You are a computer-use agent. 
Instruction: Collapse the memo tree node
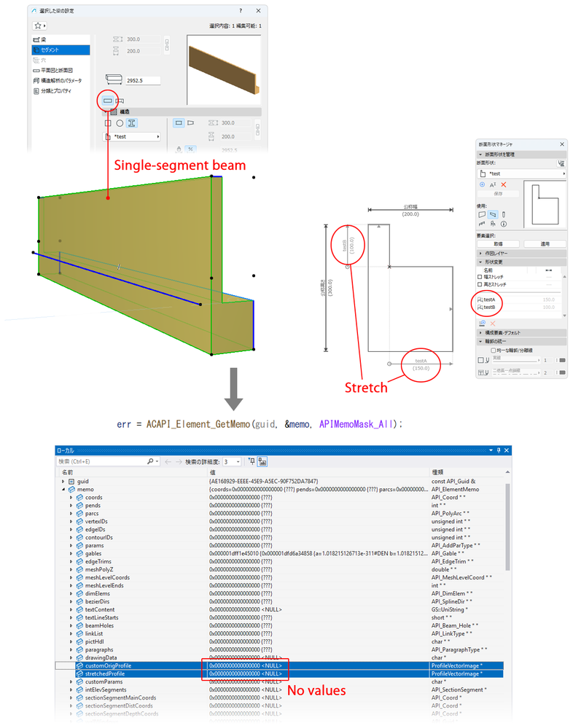(63, 490)
